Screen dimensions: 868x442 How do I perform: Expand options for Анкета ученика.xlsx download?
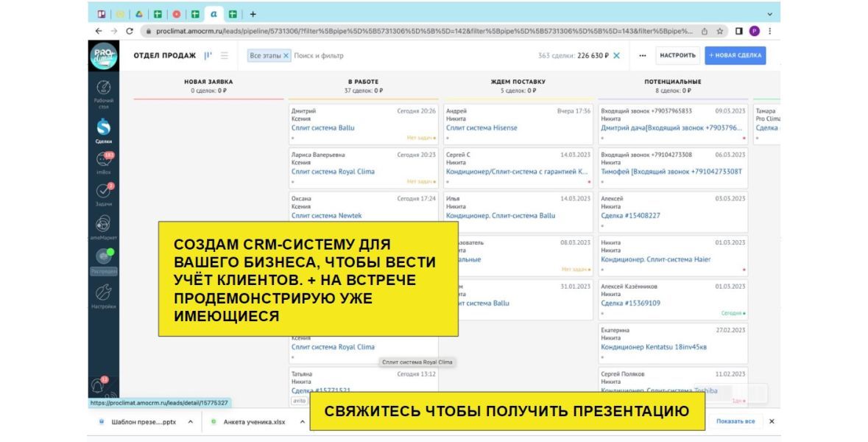click(303, 421)
